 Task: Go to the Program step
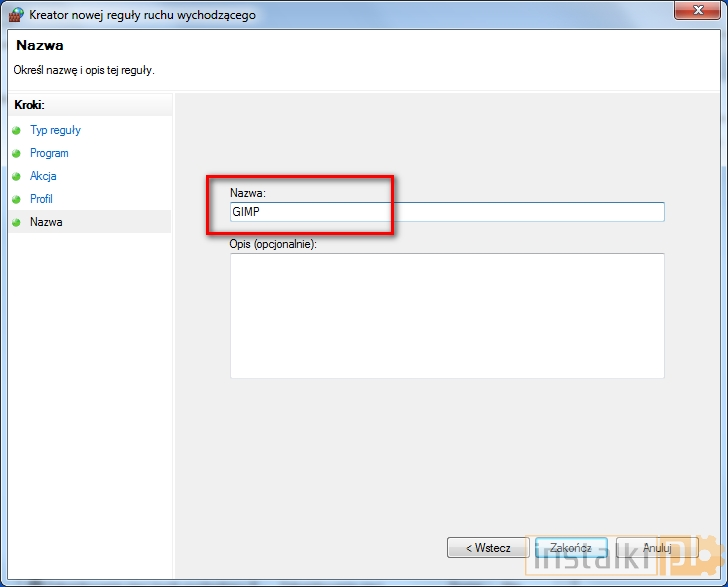coord(49,153)
